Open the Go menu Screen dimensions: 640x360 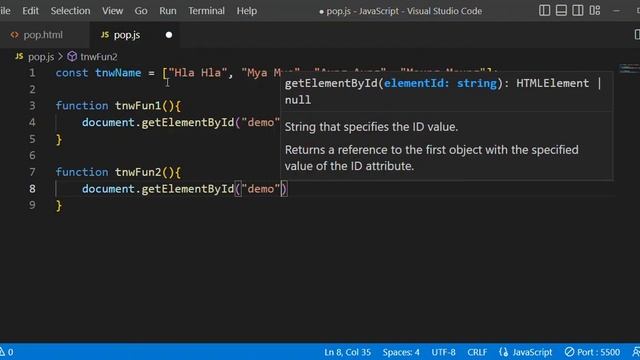point(141,11)
